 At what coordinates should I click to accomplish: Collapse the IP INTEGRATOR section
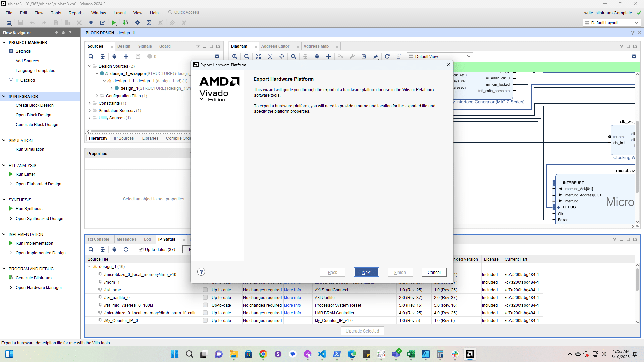coord(4,96)
